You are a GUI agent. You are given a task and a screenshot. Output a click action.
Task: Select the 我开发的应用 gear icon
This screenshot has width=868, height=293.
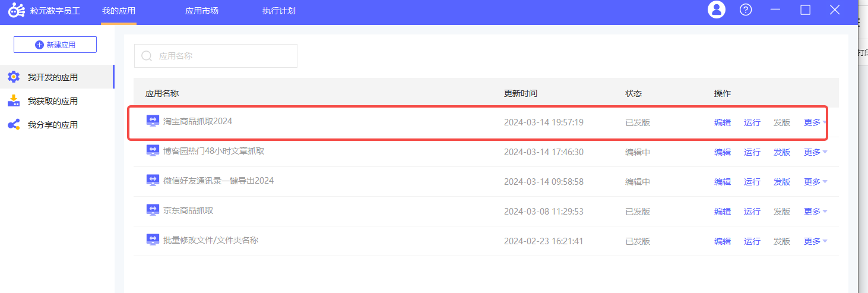(14, 77)
